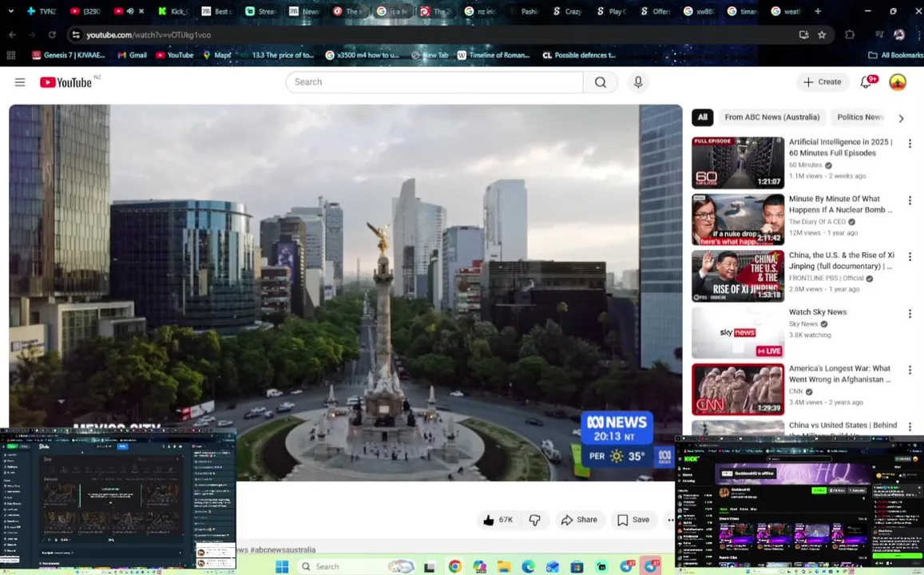924x575 pixels.
Task: Switch to the TVNZ browser tab
Action: (x=42, y=11)
